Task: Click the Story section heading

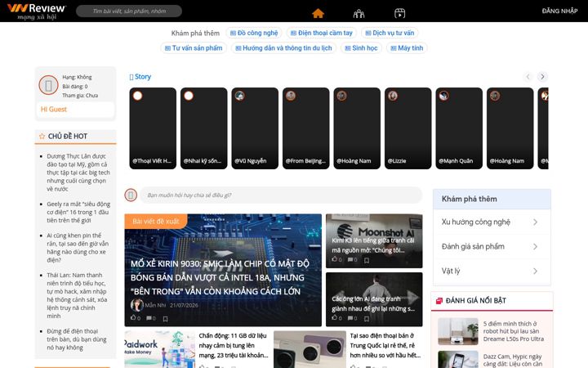Action: pyautogui.click(x=142, y=77)
